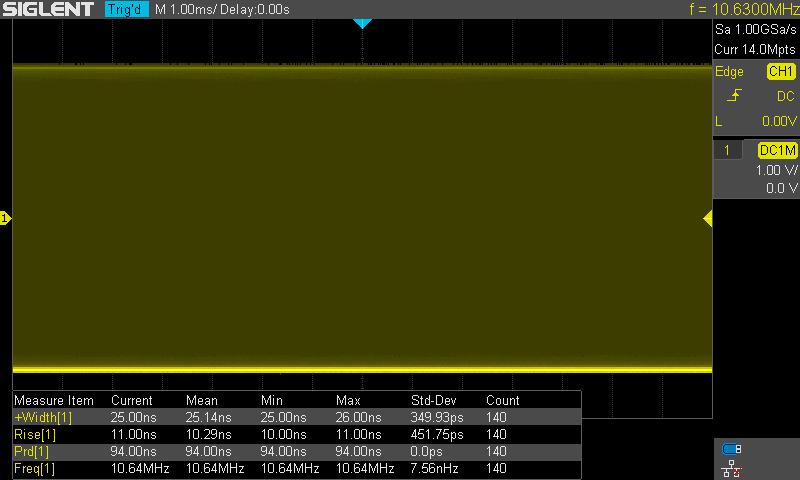Click the LAN disconnected network icon

click(x=732, y=469)
